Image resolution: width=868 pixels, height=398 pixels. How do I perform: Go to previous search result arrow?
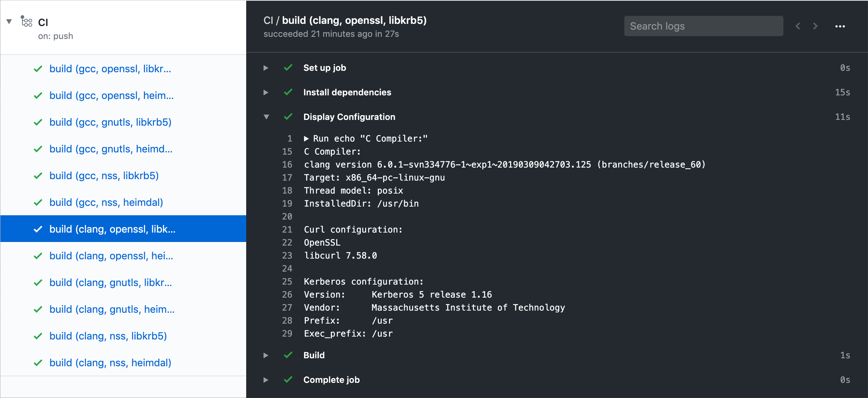(798, 26)
